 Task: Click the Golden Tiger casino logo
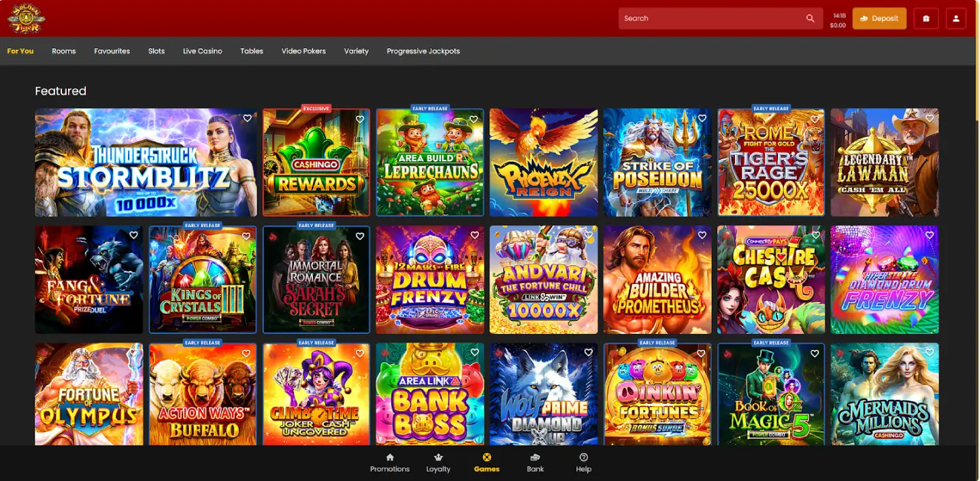point(25,18)
